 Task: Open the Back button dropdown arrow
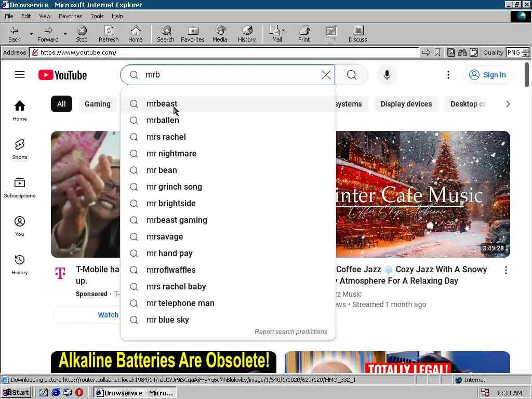point(31,34)
